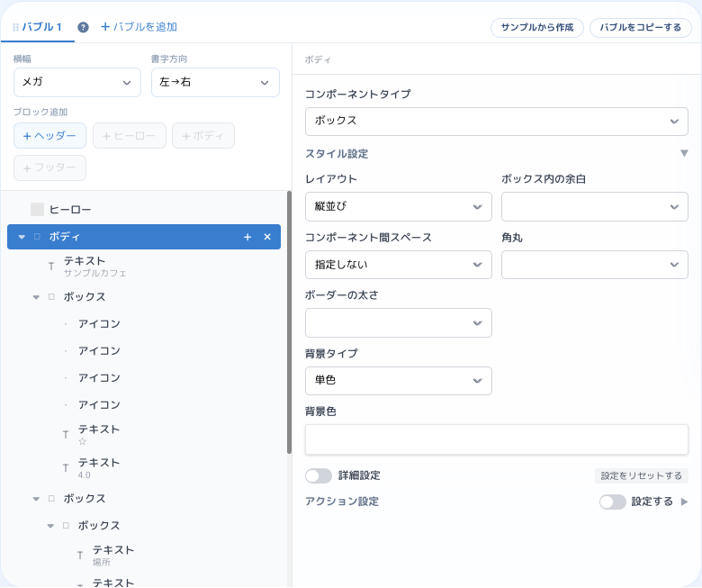Expand the アクション設定 triangle arrow
Screen dimensions: 702x588
pyautogui.click(x=684, y=502)
